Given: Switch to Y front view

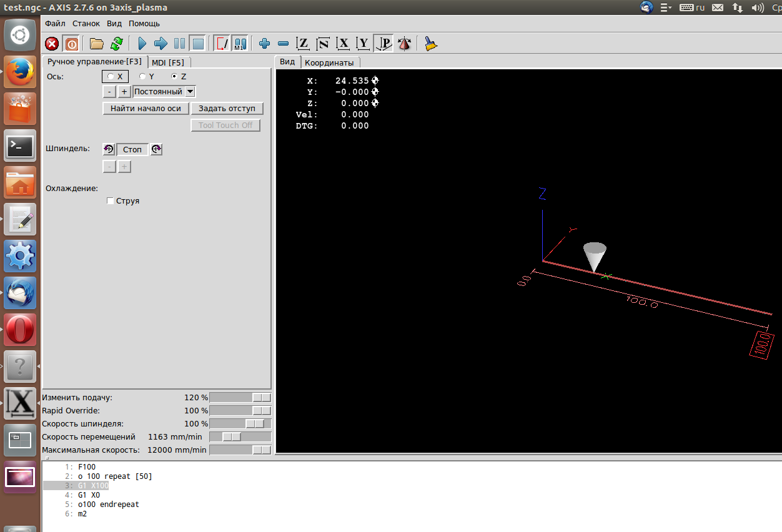Looking at the screenshot, I should pyautogui.click(x=363, y=44).
